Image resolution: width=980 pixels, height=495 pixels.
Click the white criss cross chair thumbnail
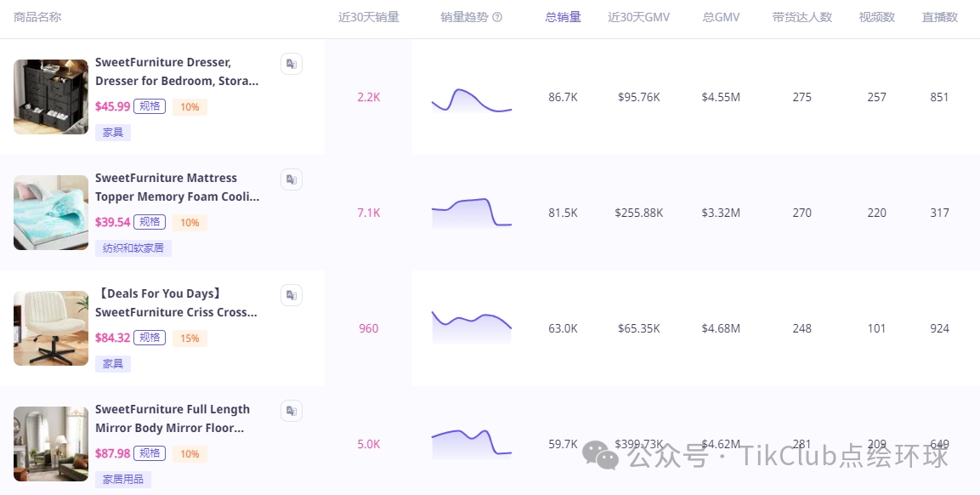click(x=51, y=328)
